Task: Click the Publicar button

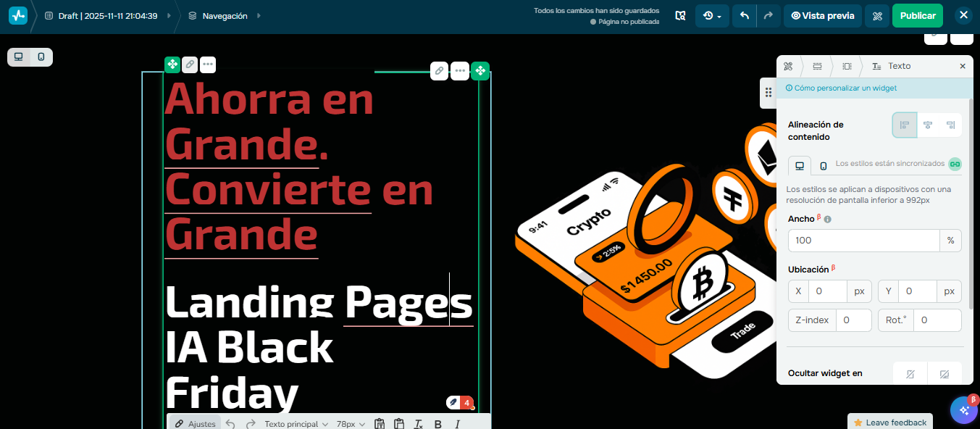Action: [917, 15]
